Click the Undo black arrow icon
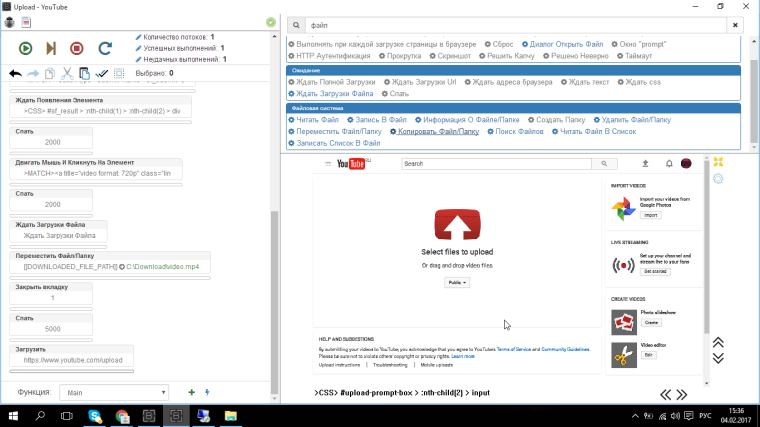 [x=15, y=73]
